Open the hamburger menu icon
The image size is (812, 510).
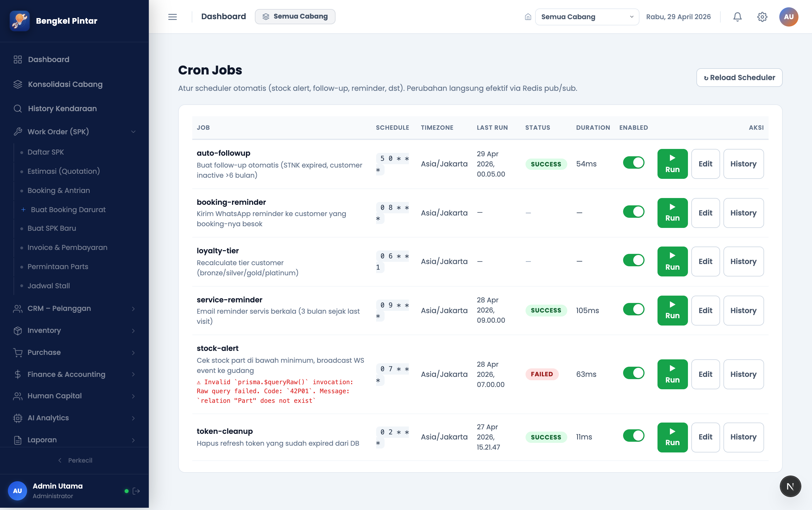point(173,17)
